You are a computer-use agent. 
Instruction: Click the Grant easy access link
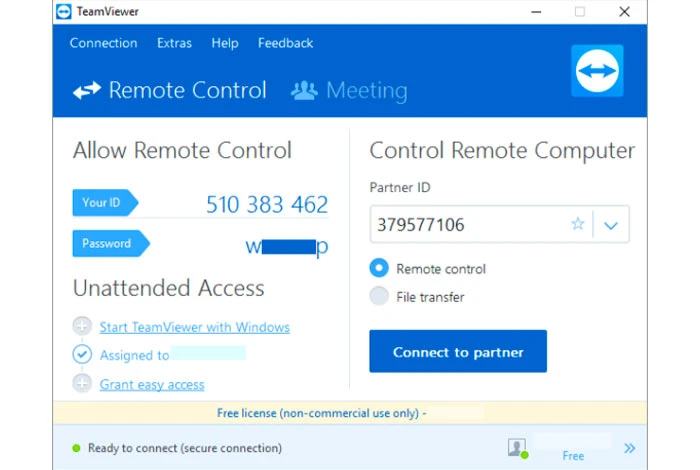pos(152,385)
